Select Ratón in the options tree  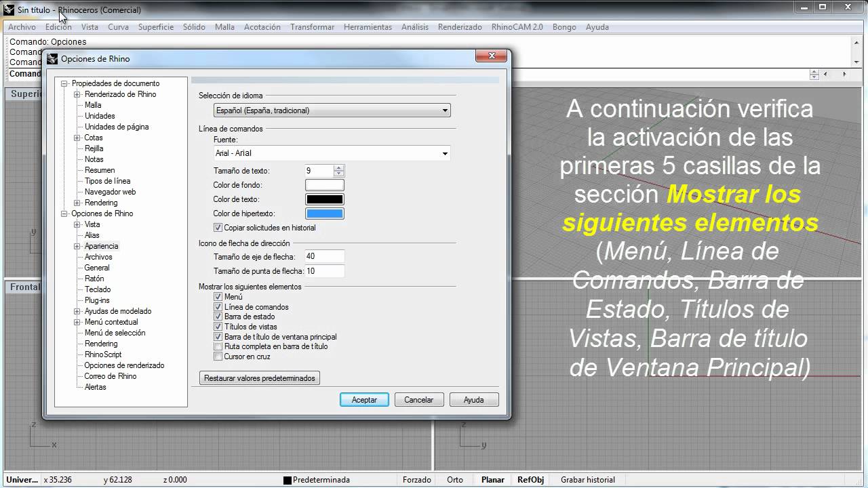[x=94, y=279]
